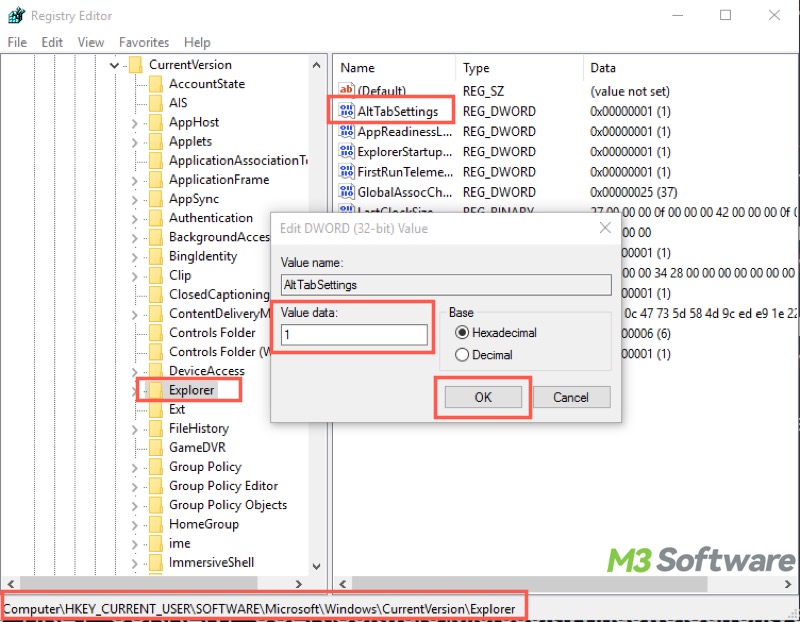Expand the AppHost tree node
This screenshot has height=622, width=800.
click(134, 123)
